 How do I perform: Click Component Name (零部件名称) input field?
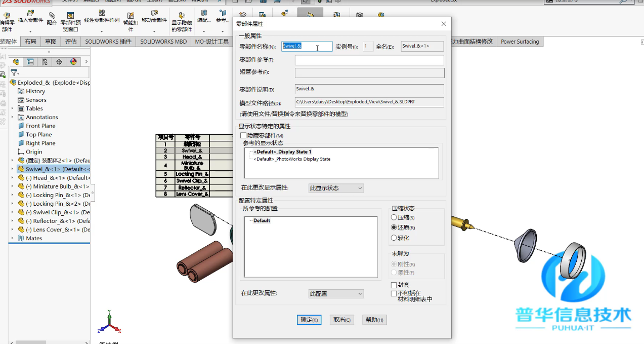coord(307,46)
